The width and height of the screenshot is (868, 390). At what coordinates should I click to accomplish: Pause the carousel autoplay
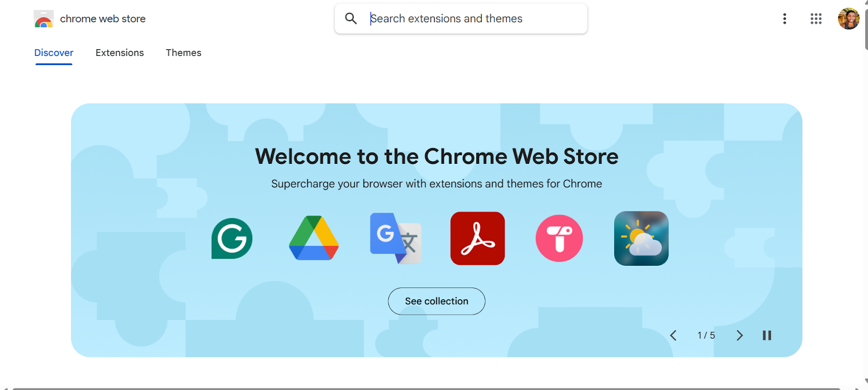coord(767,335)
